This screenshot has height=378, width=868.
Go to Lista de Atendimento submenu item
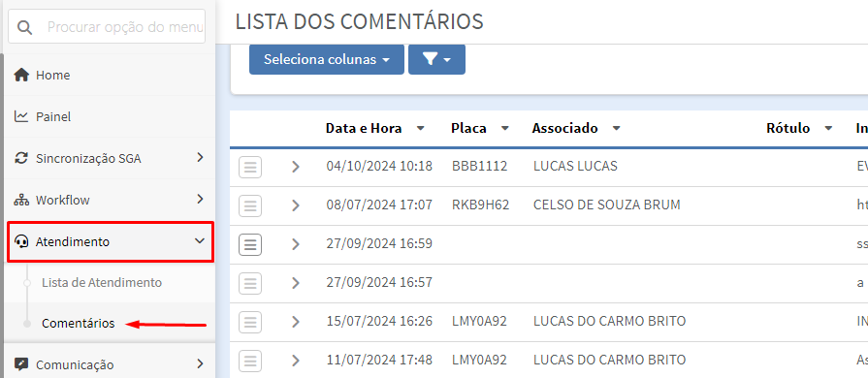[x=102, y=282]
